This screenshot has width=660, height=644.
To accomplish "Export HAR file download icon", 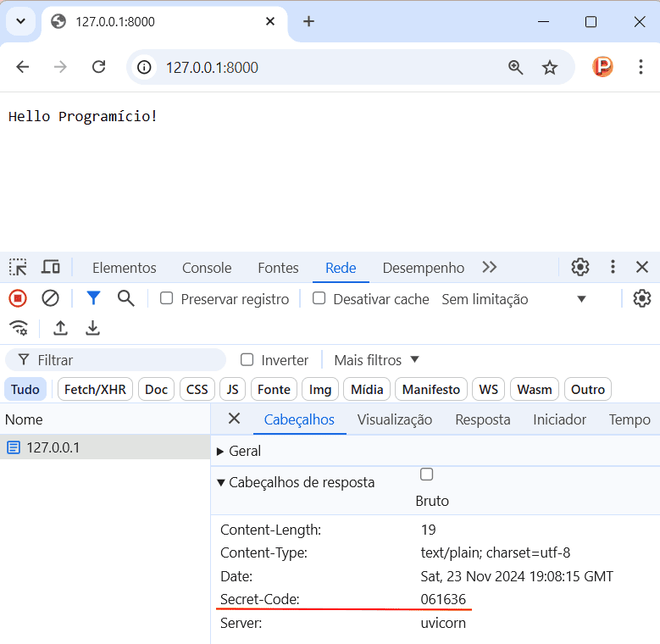I will pos(92,328).
